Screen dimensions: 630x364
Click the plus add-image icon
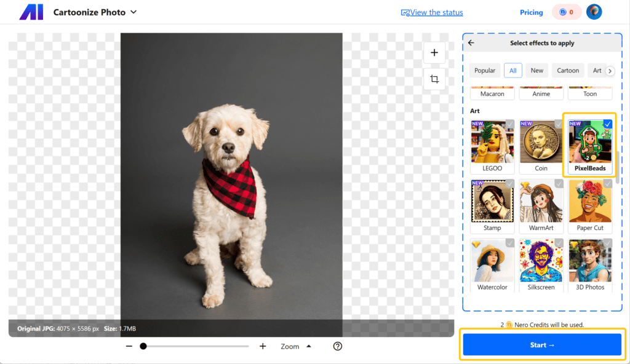[434, 53]
